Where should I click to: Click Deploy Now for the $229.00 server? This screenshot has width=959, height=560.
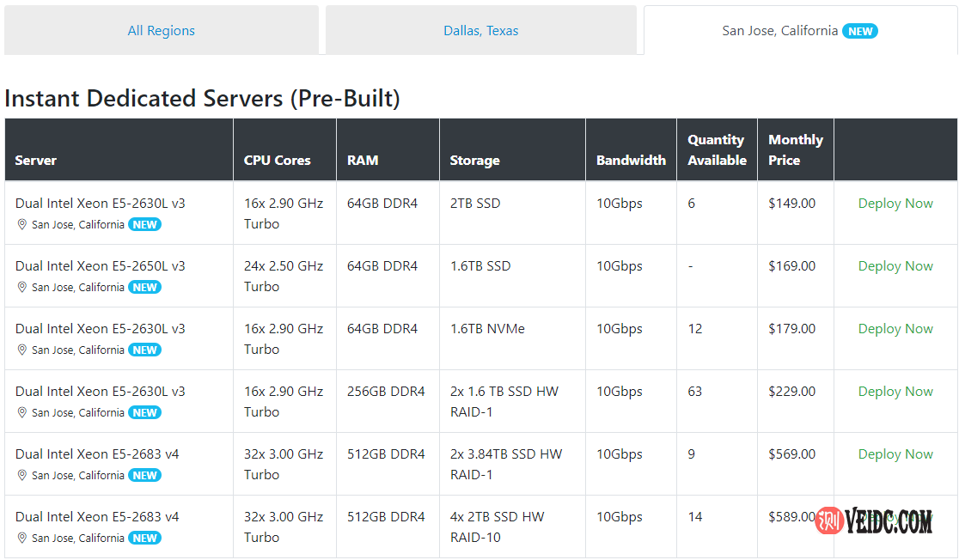[x=895, y=392]
